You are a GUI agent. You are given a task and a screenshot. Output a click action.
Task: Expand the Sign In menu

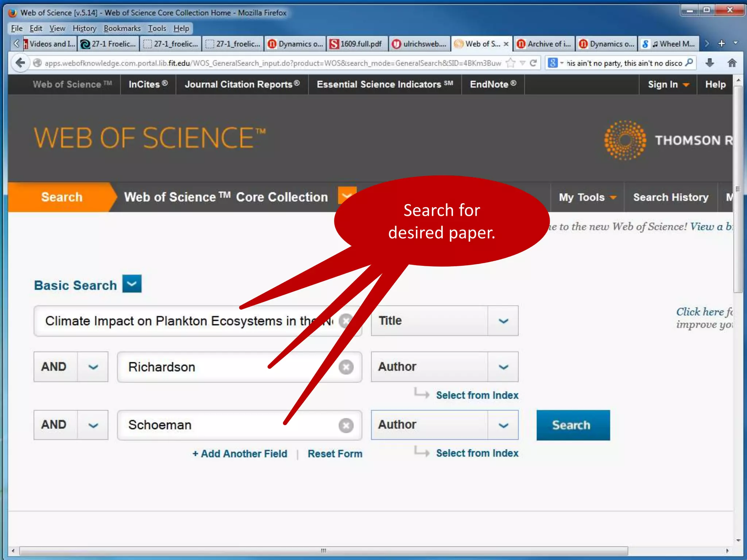(x=668, y=85)
